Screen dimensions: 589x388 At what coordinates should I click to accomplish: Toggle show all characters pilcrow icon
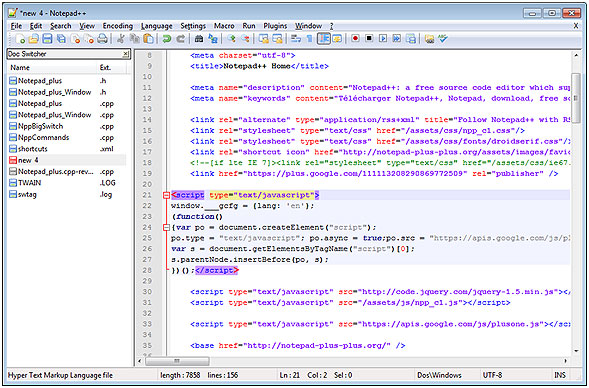310,38
